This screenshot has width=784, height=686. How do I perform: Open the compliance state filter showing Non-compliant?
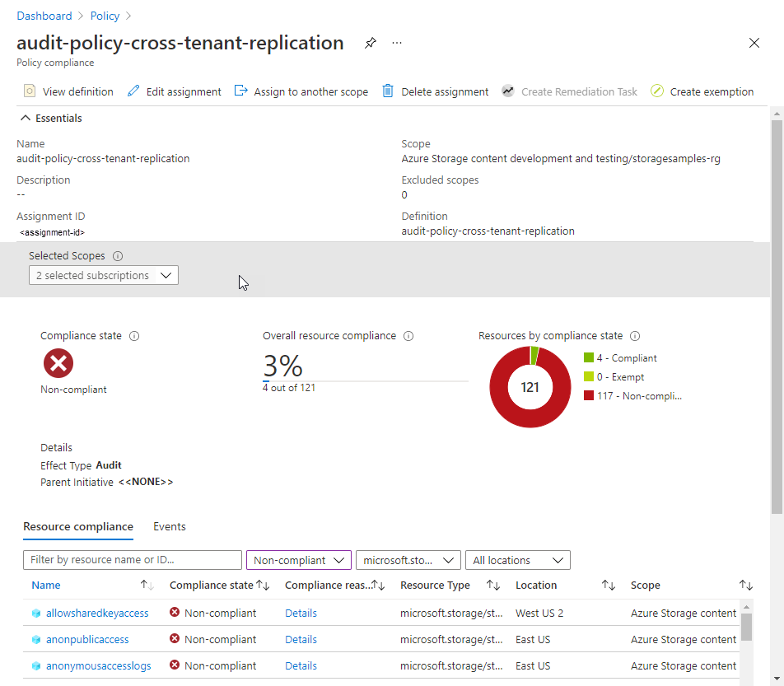(298, 560)
